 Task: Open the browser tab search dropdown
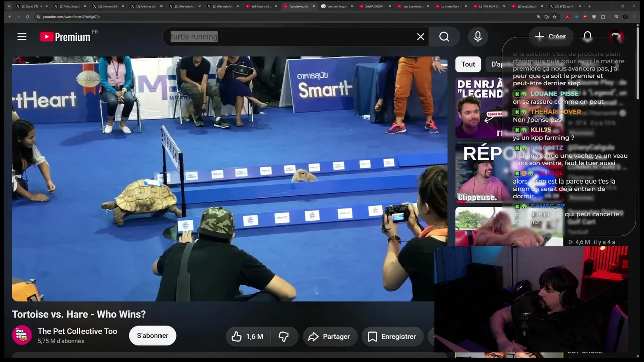[9, 6]
